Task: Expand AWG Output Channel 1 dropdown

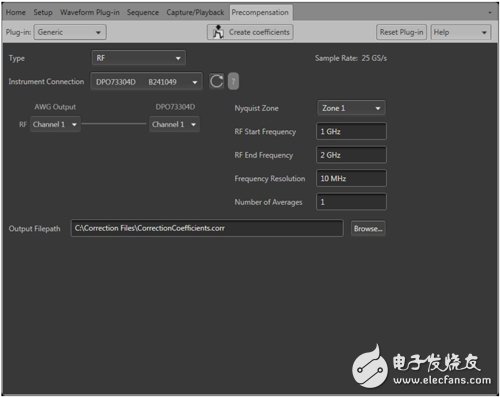Action: [55, 124]
